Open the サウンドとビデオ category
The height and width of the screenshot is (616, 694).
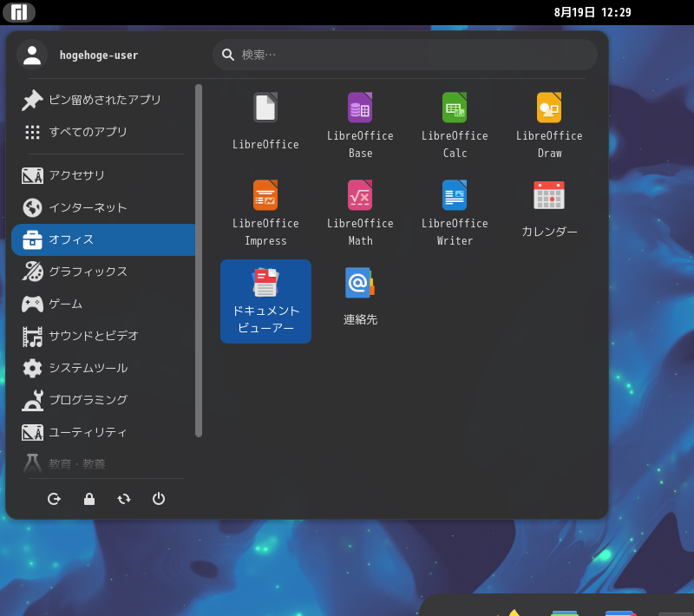tap(102, 336)
